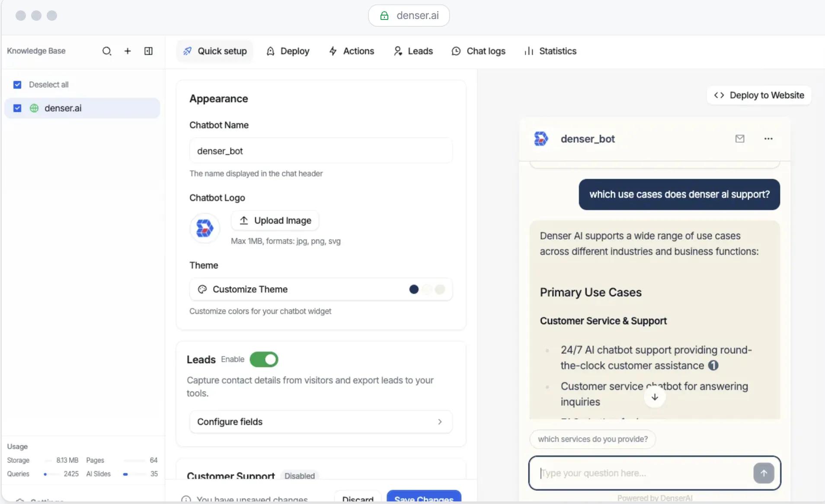This screenshot has width=825, height=504.
Task: Open the Quick setup tab
Action: point(215,51)
